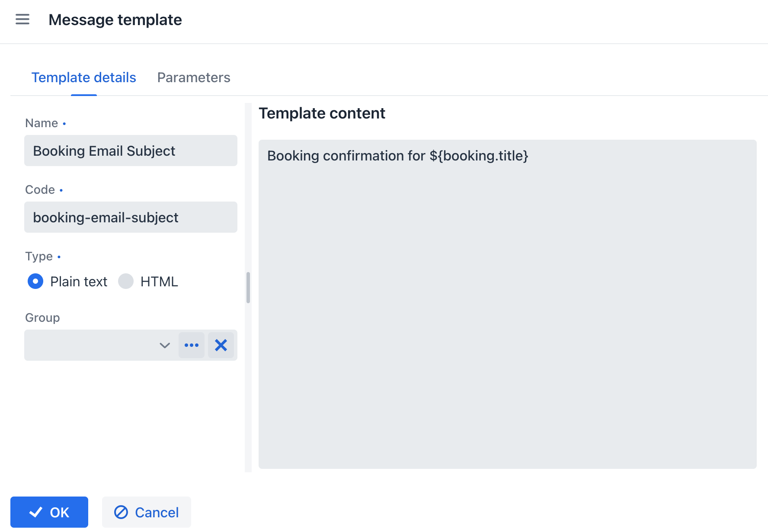The height and width of the screenshot is (532, 768).
Task: Click inside the Template content text area
Action: [507, 304]
